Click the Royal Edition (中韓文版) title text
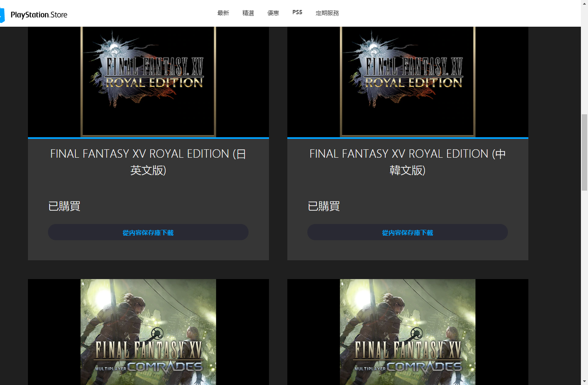588x385 pixels. (x=408, y=162)
